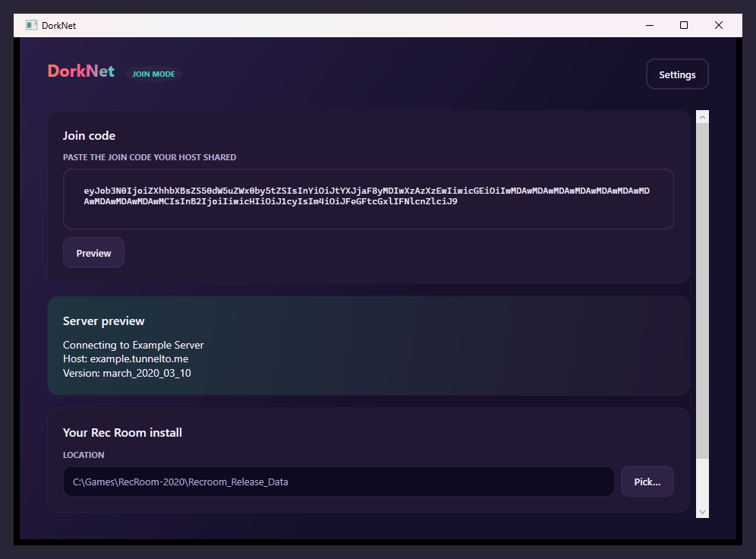The image size is (756, 559).
Task: Click 'Your Rec Room install' heading
Action: click(x=122, y=433)
